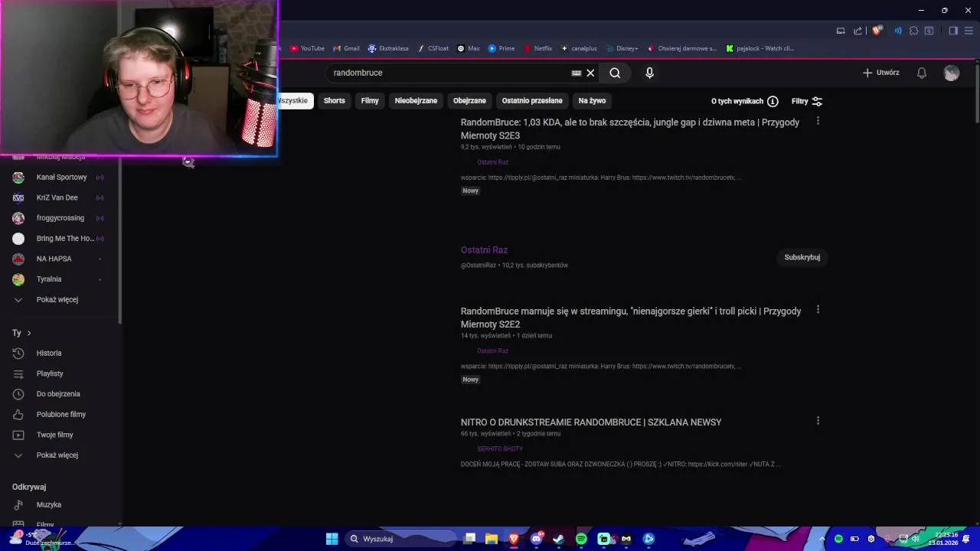The image size is (980, 551).
Task: Select the Shorts filter chip
Action: [335, 100]
